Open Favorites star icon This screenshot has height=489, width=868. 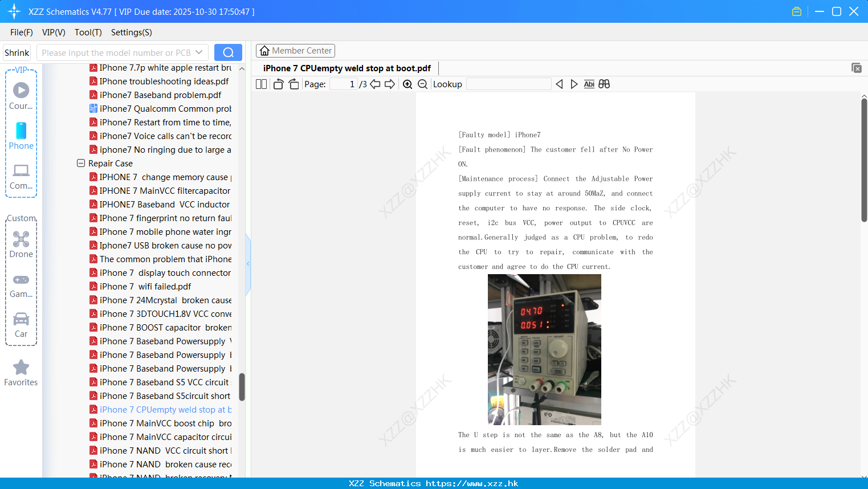(x=21, y=373)
